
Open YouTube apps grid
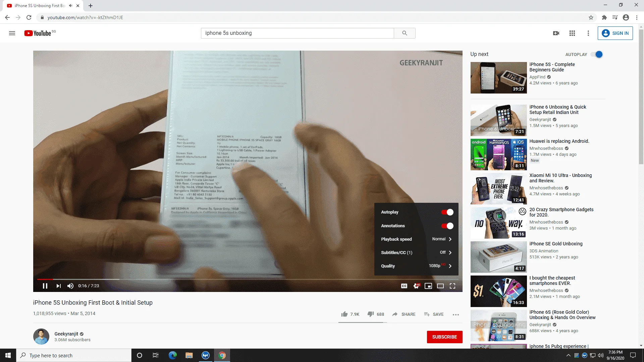tap(572, 33)
